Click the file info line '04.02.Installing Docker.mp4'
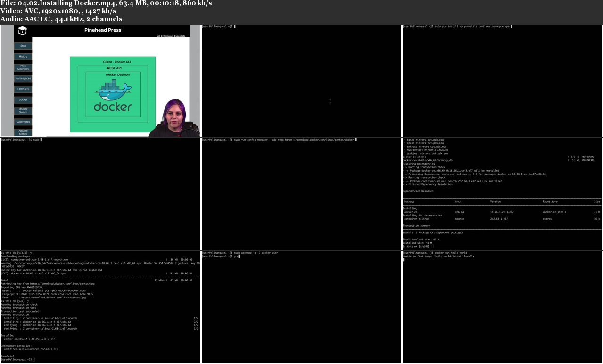 [x=106, y=3]
